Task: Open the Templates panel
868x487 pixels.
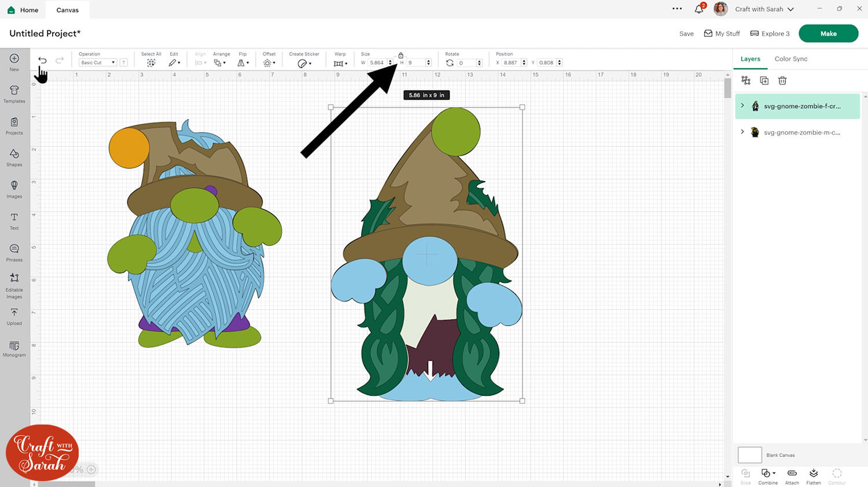Action: point(14,94)
